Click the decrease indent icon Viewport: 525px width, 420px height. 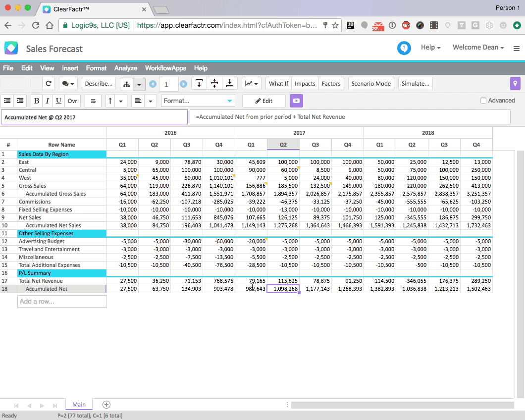[x=7, y=101]
